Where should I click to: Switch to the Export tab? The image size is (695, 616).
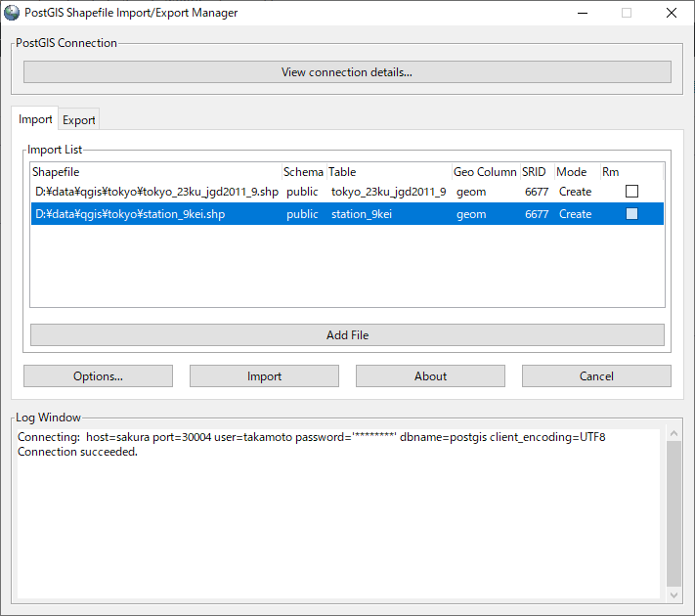78,119
